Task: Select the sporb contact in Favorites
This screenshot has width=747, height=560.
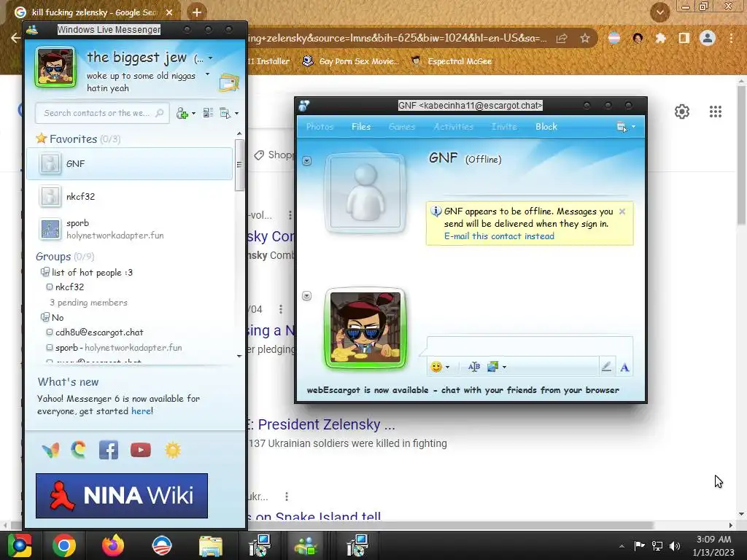Action: pyautogui.click(x=129, y=229)
